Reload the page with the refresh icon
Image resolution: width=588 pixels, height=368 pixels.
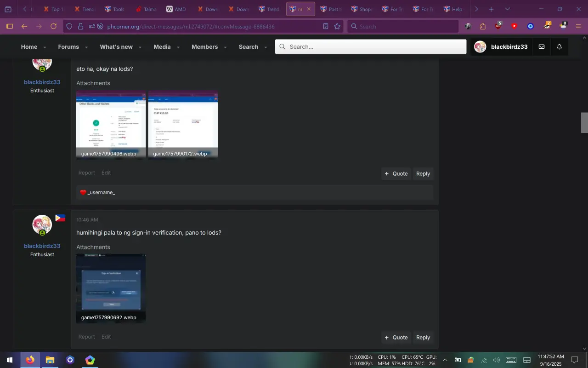[x=54, y=26]
